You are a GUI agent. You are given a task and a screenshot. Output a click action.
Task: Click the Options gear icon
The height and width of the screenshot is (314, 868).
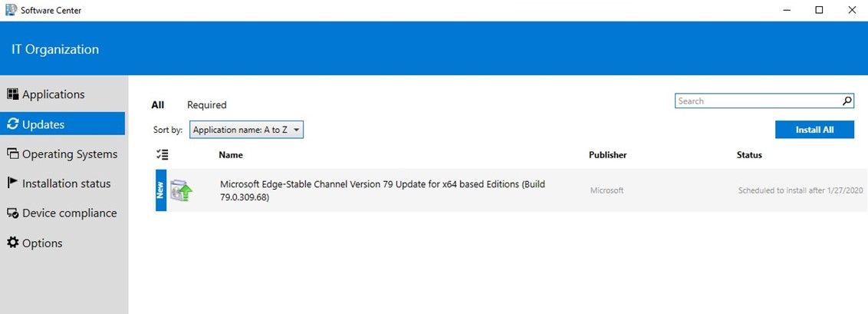(x=13, y=243)
